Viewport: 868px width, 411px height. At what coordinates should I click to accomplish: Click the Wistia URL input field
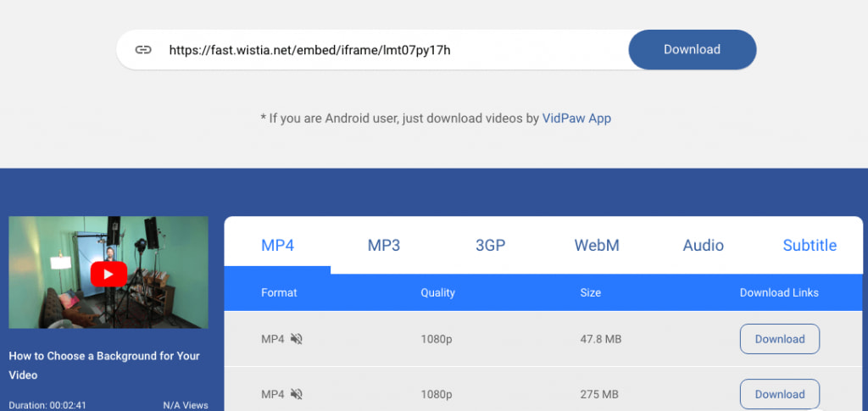(372, 50)
